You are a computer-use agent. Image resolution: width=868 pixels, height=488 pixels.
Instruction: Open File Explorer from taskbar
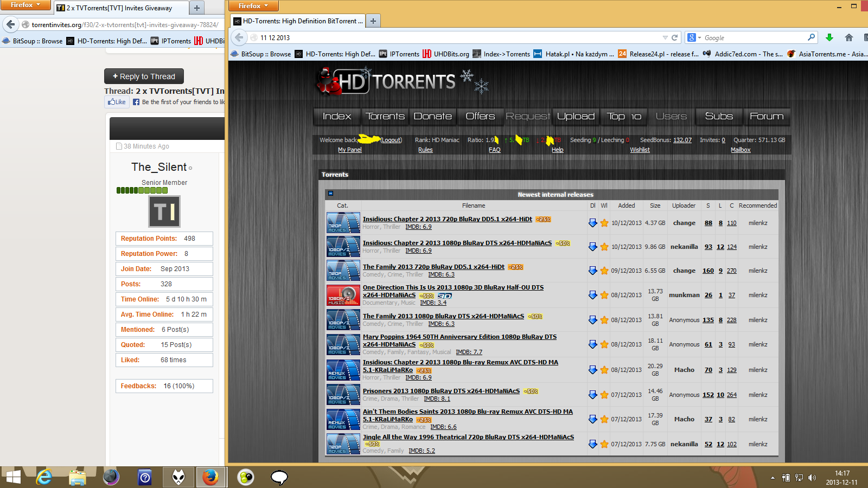pyautogui.click(x=78, y=477)
